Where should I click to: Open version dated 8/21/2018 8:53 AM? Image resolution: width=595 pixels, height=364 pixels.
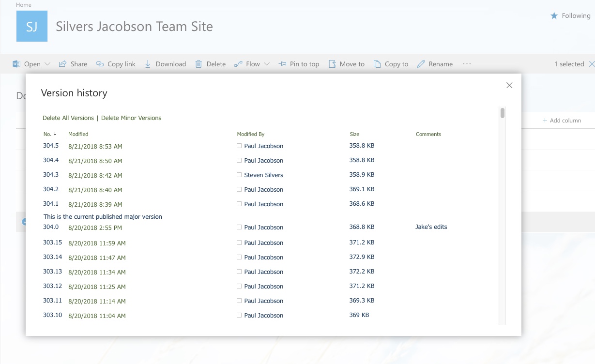tap(95, 146)
